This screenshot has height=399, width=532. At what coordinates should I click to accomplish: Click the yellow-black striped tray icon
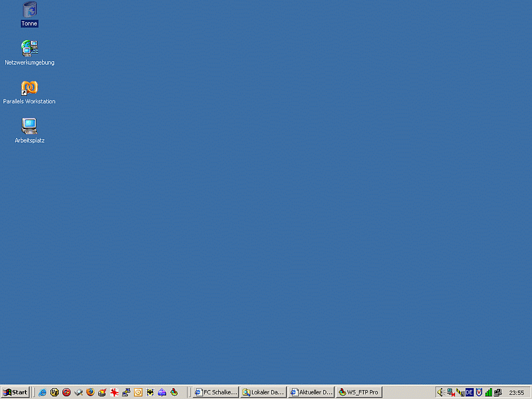[460, 392]
